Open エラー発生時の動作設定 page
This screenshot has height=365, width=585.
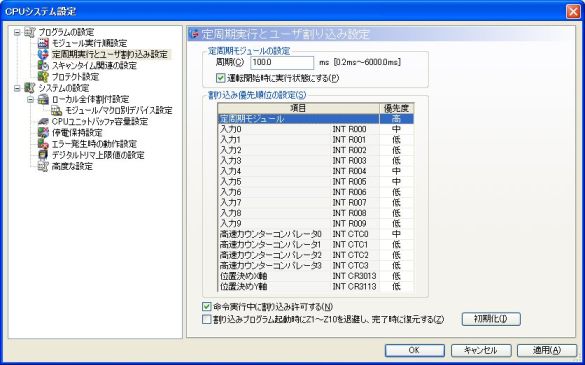tap(94, 144)
